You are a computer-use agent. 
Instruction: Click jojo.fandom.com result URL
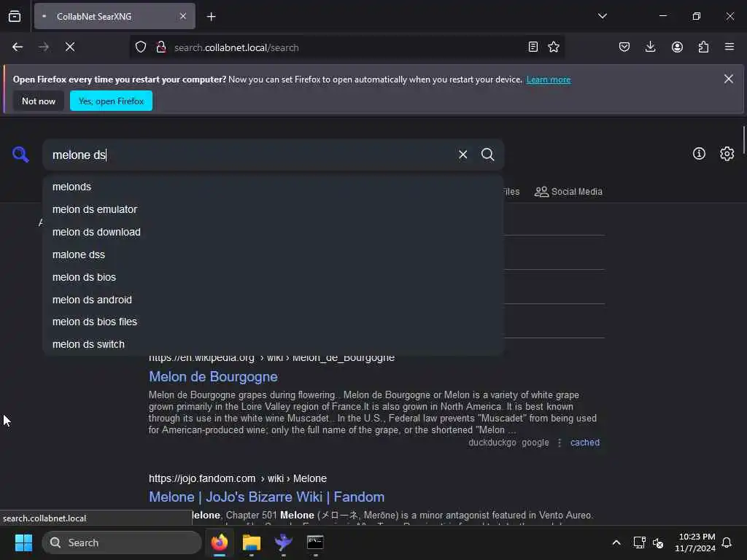click(238, 478)
